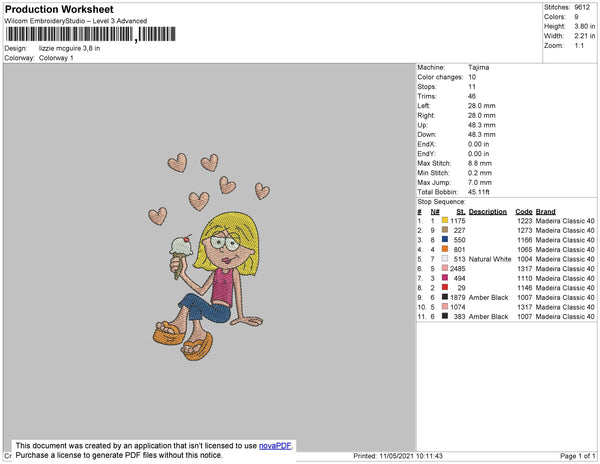Select thread code '1065' in stop 4
This screenshot has width=600, height=464.
pyautogui.click(x=525, y=249)
